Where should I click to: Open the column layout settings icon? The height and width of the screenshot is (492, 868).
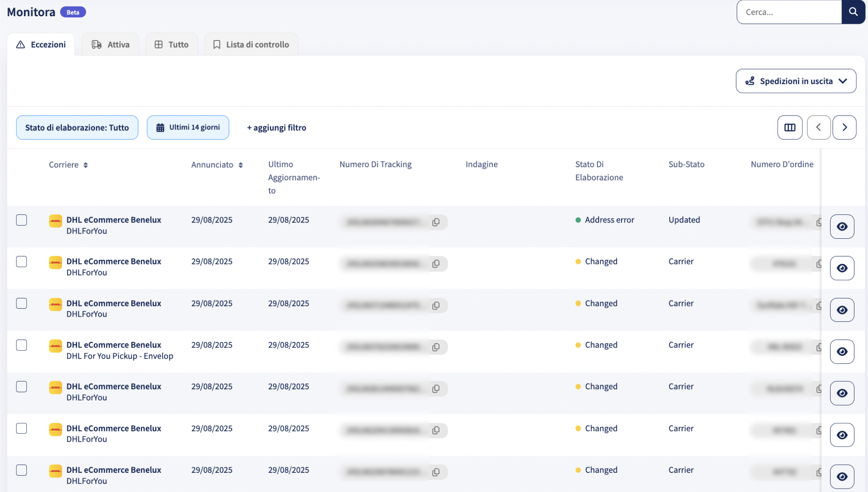pyautogui.click(x=790, y=127)
